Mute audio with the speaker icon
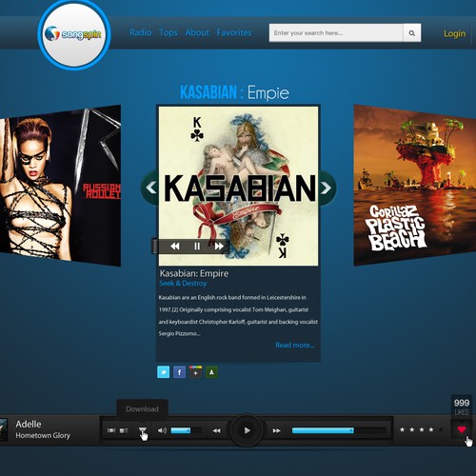476x476 pixels. 162,430
